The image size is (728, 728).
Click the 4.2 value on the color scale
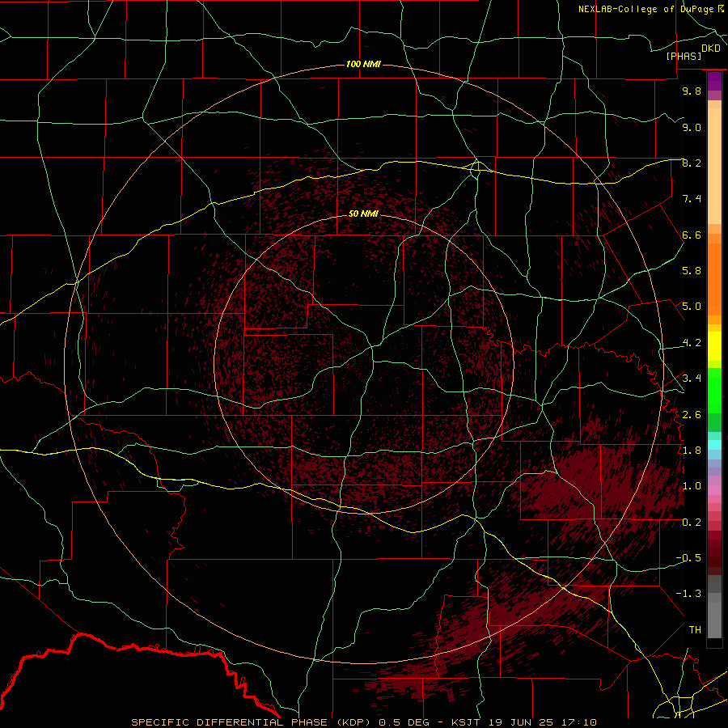[692, 343]
